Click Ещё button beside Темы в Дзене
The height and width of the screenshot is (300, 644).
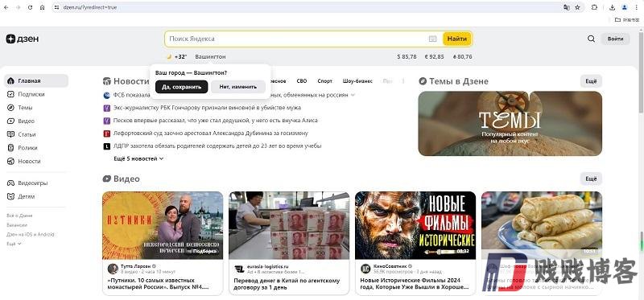click(591, 81)
